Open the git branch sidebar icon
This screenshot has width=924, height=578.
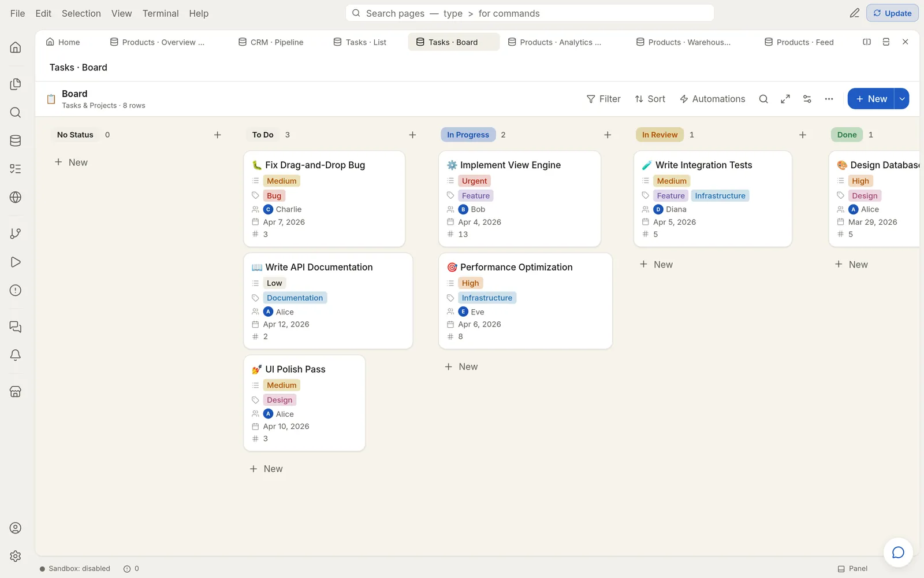16,234
